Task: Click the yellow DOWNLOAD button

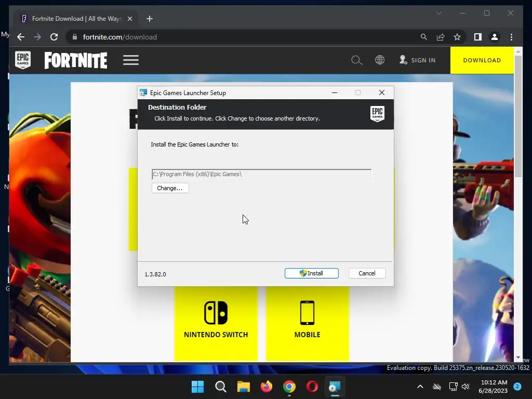Action: (x=482, y=60)
